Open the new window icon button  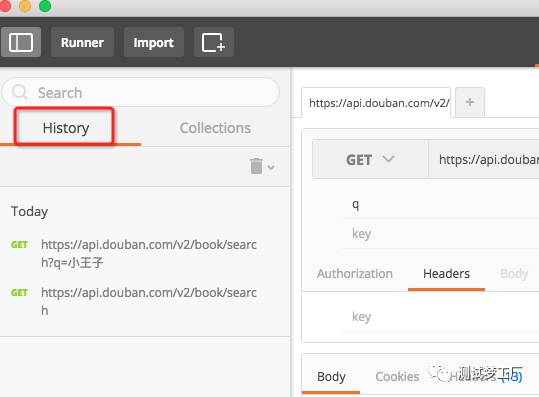[x=213, y=42]
